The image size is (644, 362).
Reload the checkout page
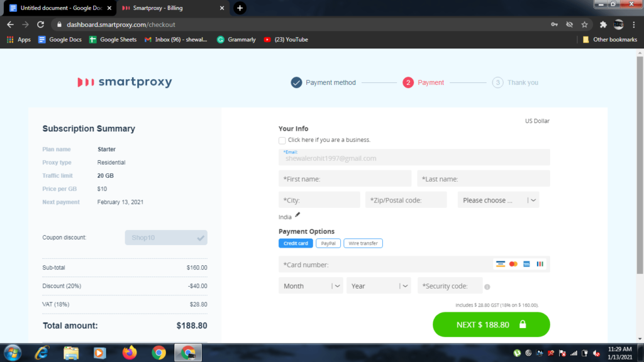[40, 25]
